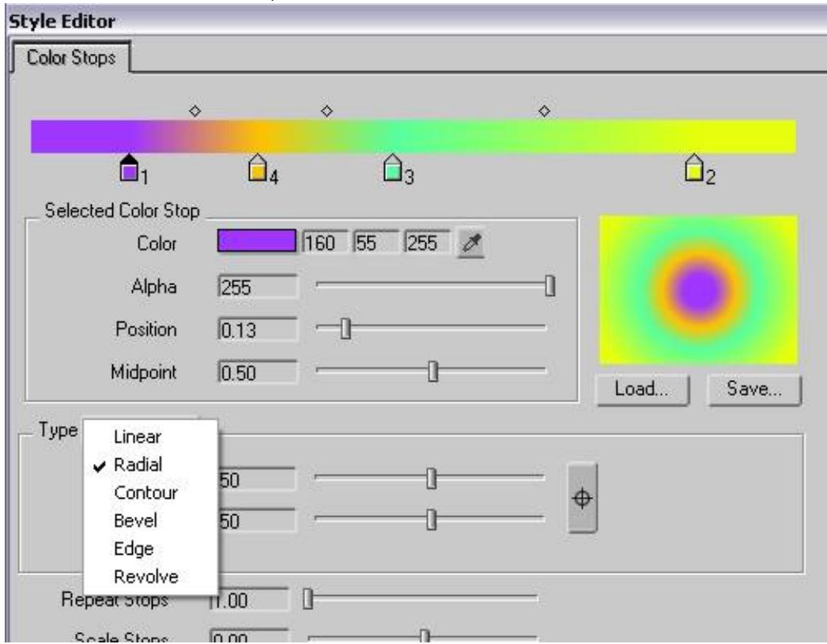
Task: Click the Alpha value field
Action: click(258, 287)
